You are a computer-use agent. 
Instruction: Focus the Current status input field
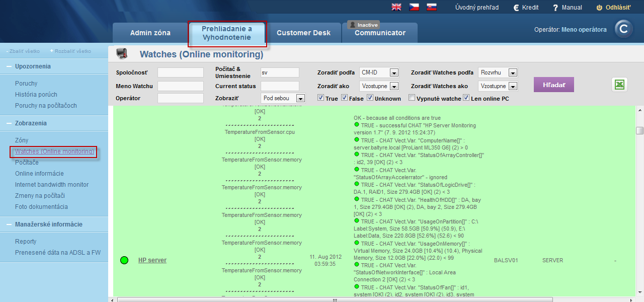click(x=280, y=86)
